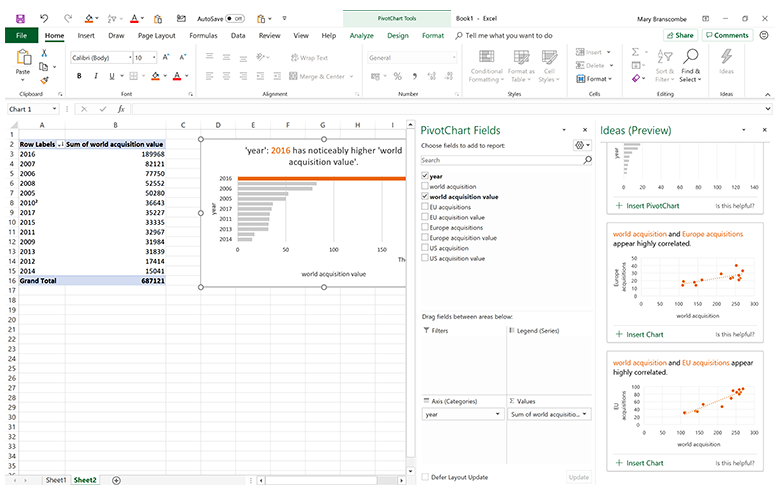Uncheck world acquisition value field
Screen dimensions: 781x496
coord(425,196)
